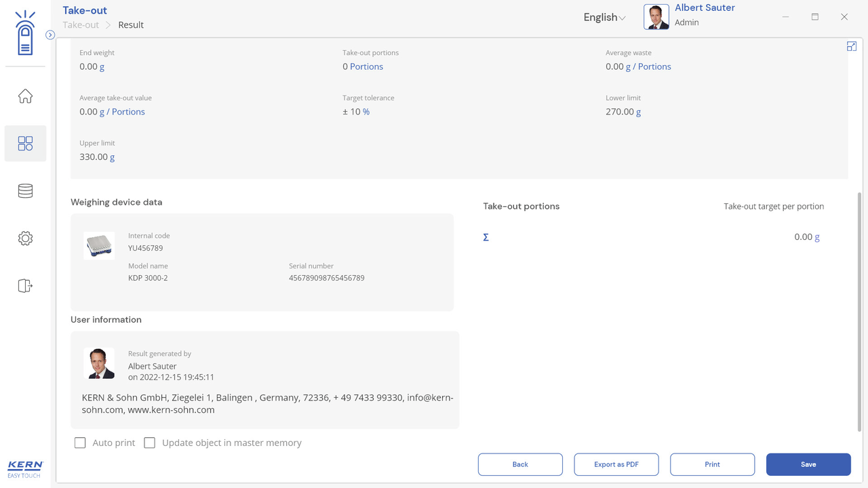This screenshot has height=488, width=868.
Task: Click Export as PDF button
Action: pos(616,464)
